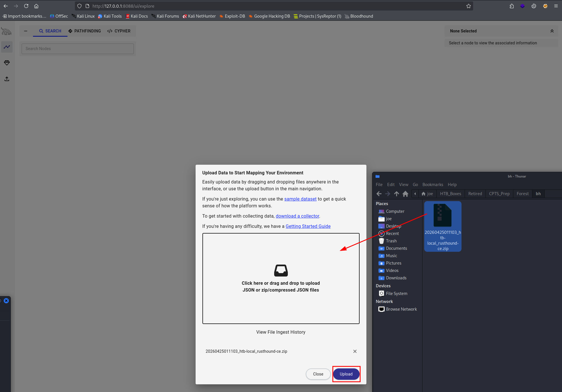
Task: Reload the BloodHound page
Action: (26, 6)
